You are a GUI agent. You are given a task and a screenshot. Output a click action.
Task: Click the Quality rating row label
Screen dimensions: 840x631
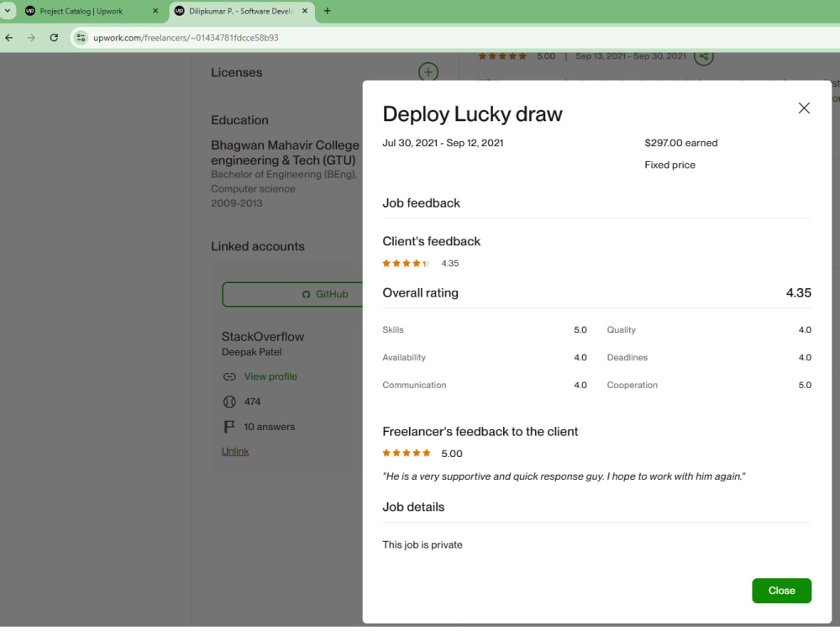(621, 330)
